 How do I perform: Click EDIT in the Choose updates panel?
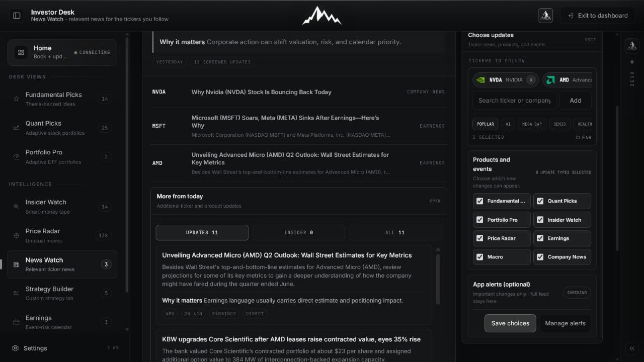click(590, 40)
